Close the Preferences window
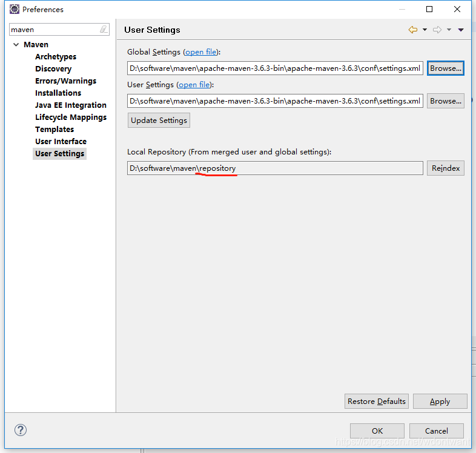The width and height of the screenshot is (476, 453). coord(457,9)
